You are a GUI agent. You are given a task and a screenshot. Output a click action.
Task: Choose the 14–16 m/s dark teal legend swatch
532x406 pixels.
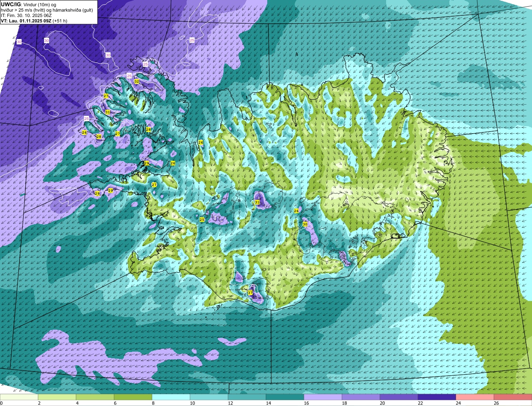coord(285,397)
